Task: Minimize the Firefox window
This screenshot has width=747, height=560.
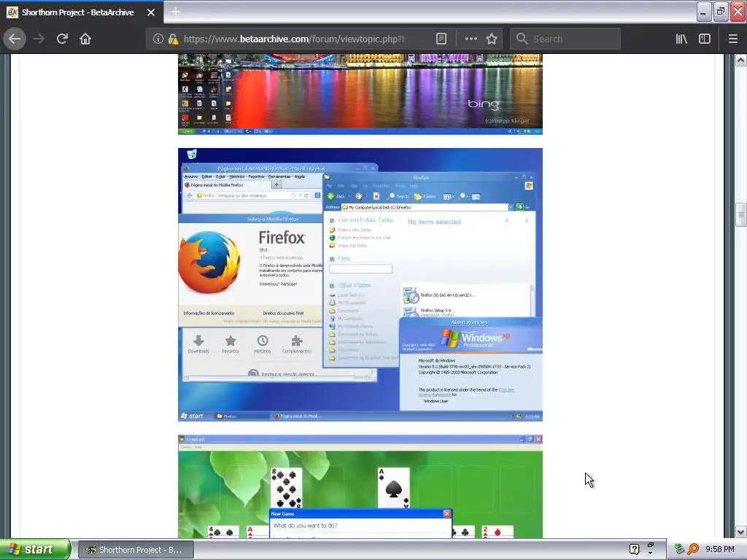Action: (703, 12)
